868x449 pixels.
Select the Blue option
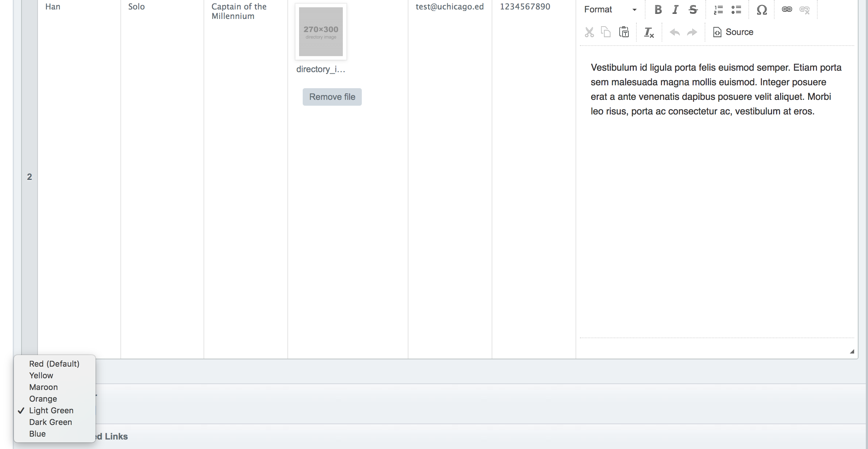coord(38,434)
